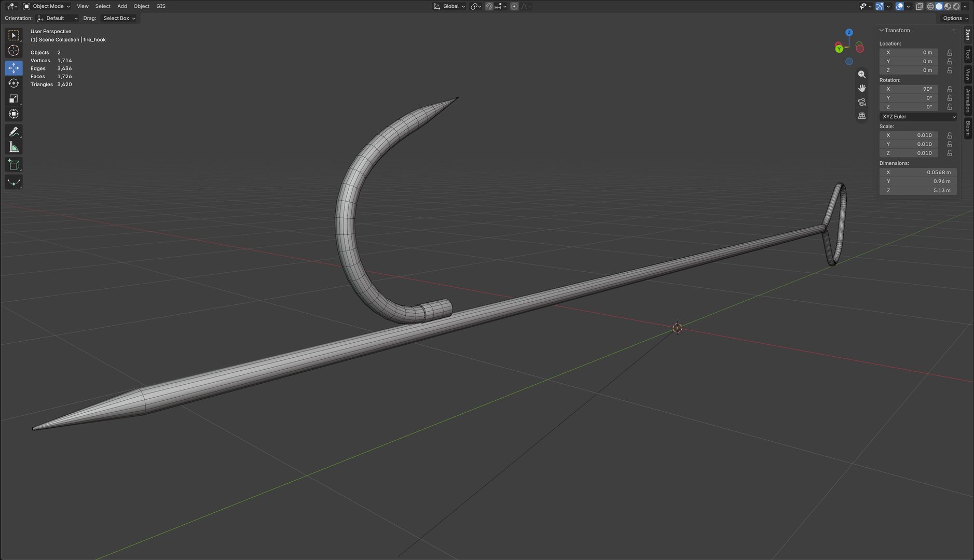
Task: Open the GIS menu
Action: pos(161,6)
